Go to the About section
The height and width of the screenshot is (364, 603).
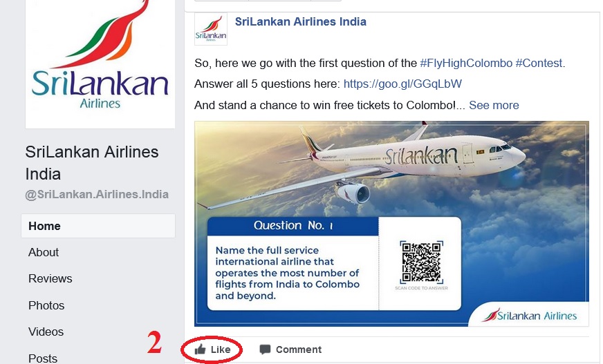(x=44, y=252)
